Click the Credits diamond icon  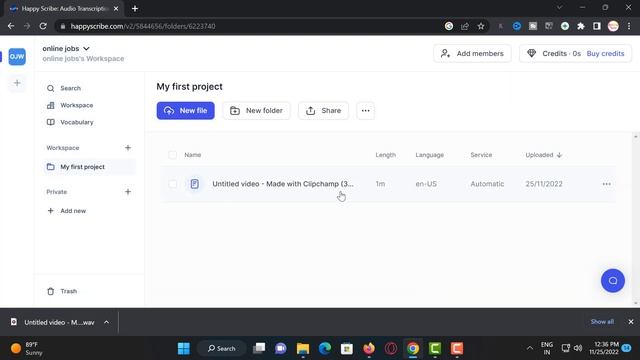[531, 53]
